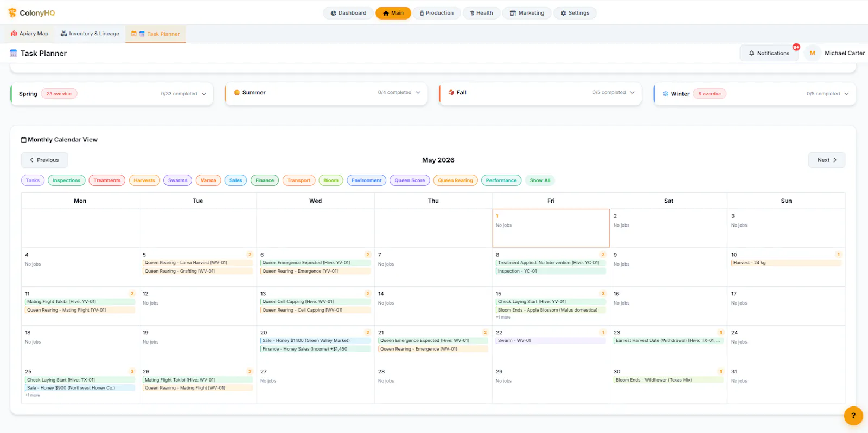The width and height of the screenshot is (868, 433).
Task: Open the Health nav item
Action: pyautogui.click(x=481, y=13)
